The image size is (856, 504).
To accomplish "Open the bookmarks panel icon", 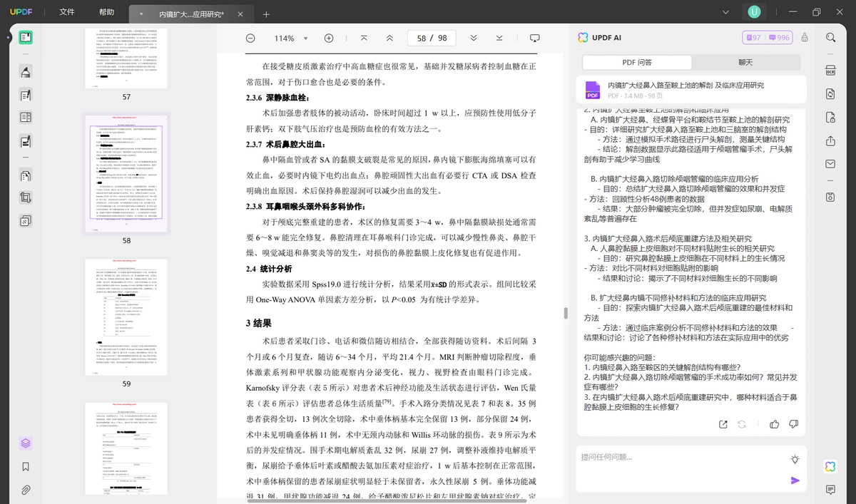I will click(x=26, y=467).
